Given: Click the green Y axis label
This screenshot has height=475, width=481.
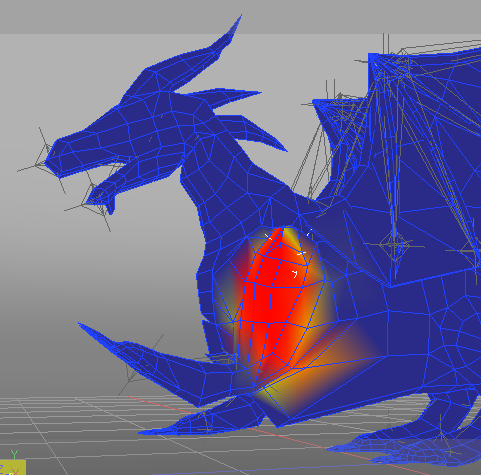Looking at the screenshot, I should tap(14, 454).
